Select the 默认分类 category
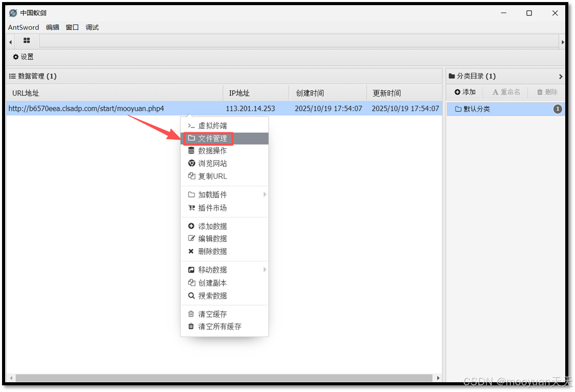 [x=506, y=109]
